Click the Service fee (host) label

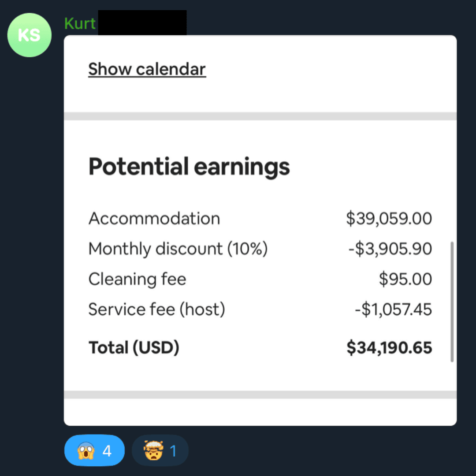click(156, 309)
